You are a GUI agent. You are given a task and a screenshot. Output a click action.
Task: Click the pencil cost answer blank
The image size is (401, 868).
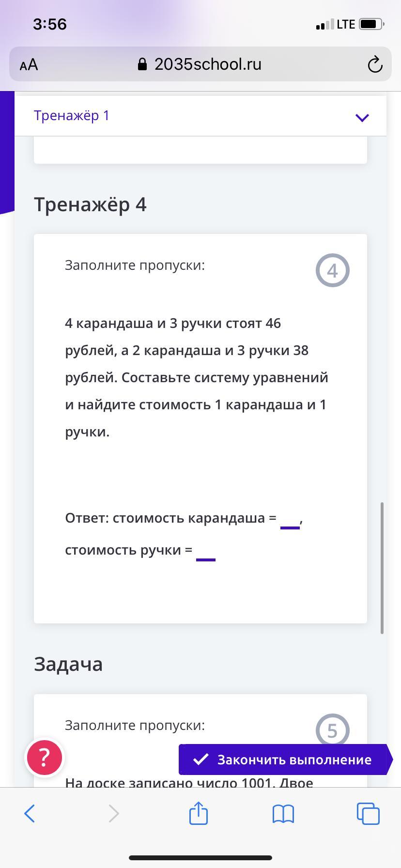[x=290, y=521]
